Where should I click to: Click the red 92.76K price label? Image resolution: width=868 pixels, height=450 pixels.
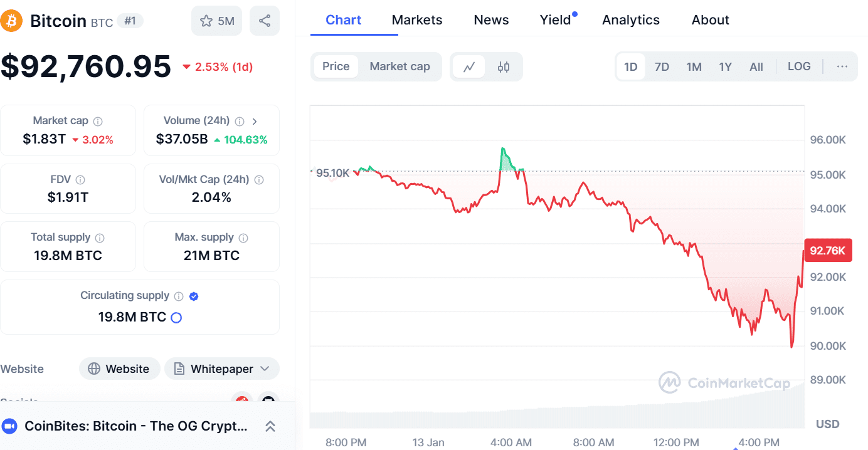coord(827,250)
